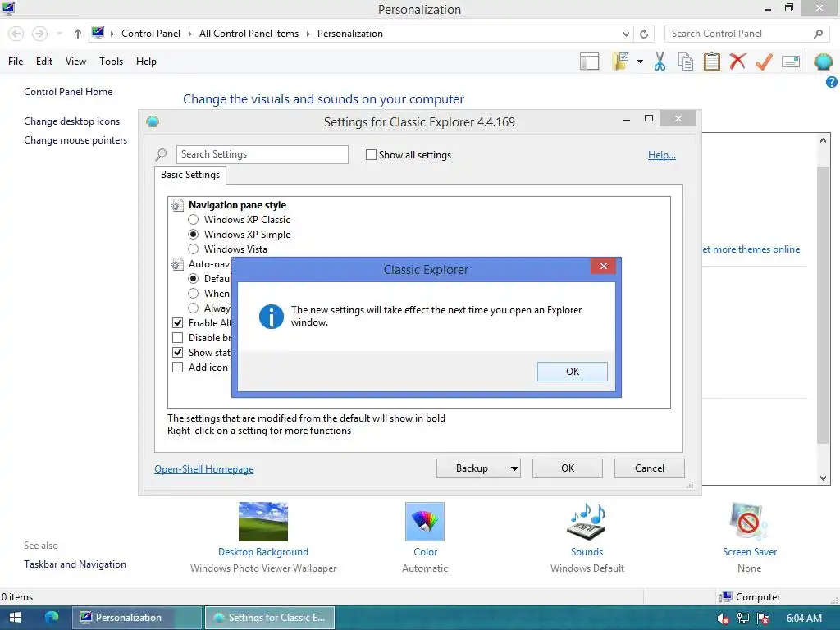Click the Color swatch icon

(x=425, y=521)
